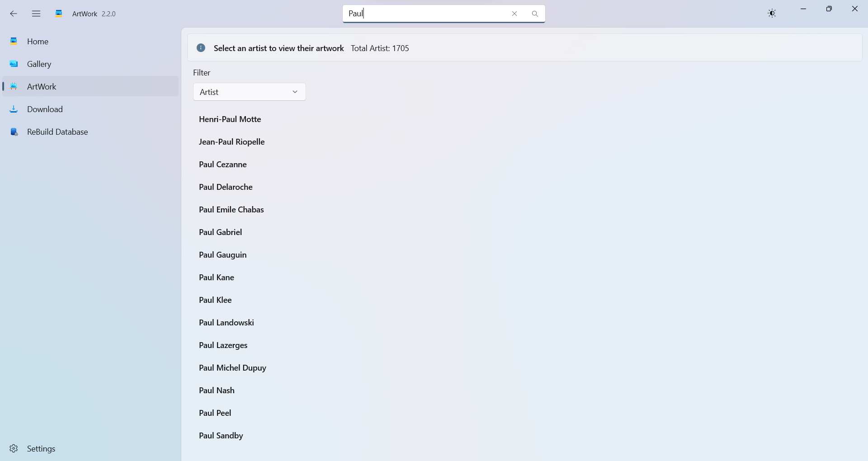This screenshot has height=461, width=868.
Task: Open Henri-Paul Motte artist entry
Action: (230, 119)
